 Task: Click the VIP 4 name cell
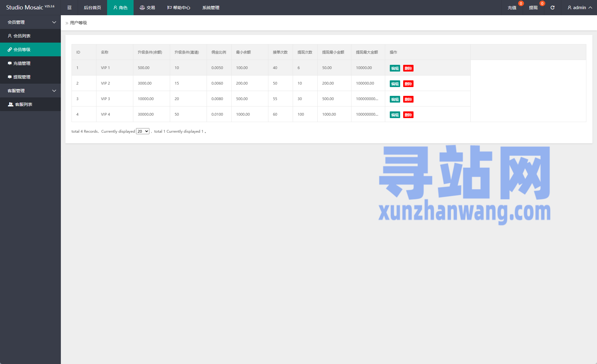tap(115, 114)
